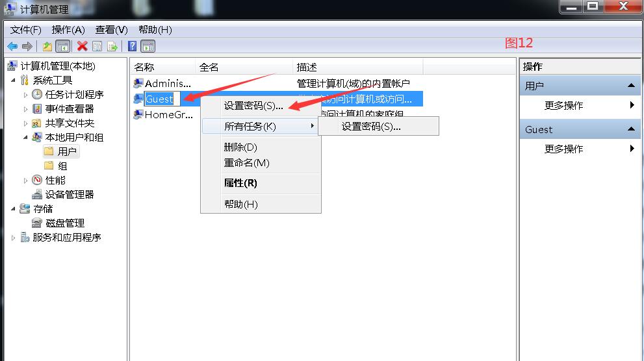Click the red X Delete toolbar icon
644x361 pixels.
[82, 46]
